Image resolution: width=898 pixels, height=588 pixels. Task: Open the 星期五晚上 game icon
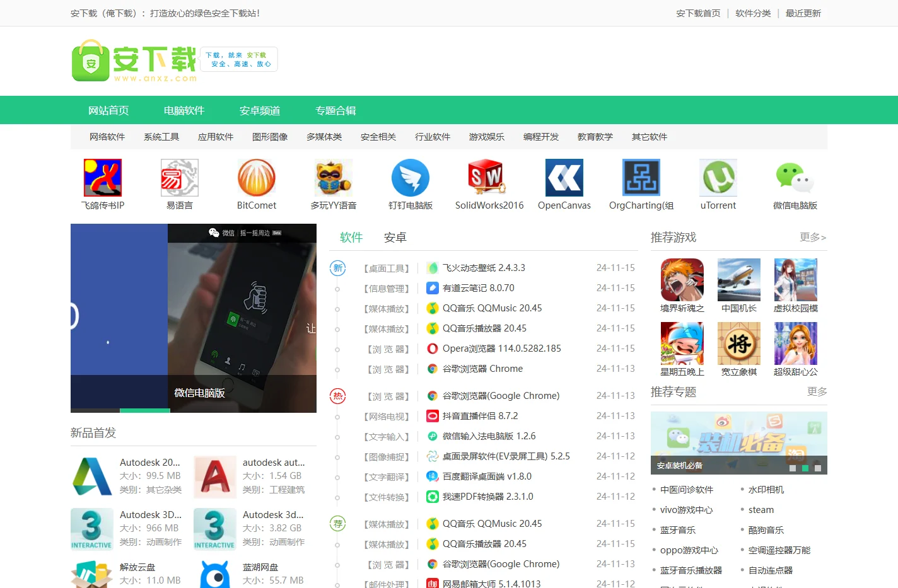682,343
